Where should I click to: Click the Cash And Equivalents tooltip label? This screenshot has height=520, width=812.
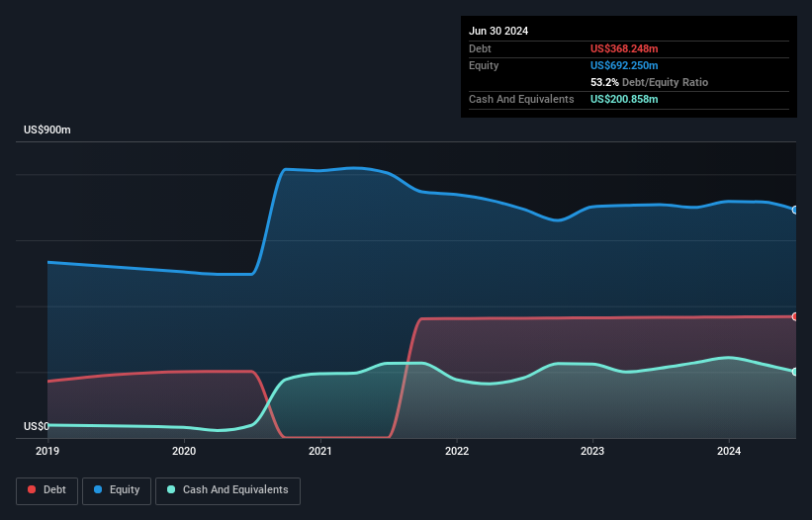coord(521,99)
